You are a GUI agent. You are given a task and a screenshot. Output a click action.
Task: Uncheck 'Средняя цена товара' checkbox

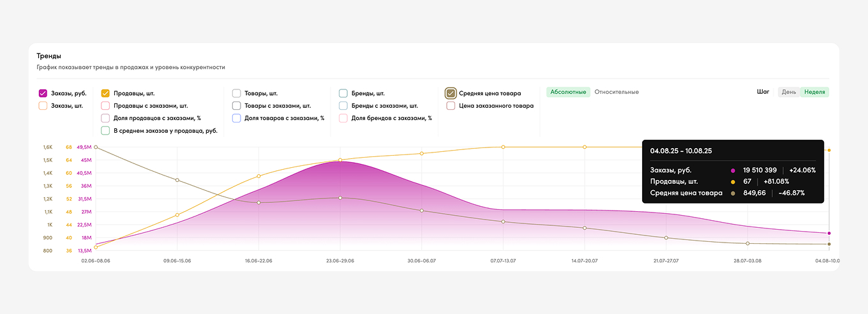pyautogui.click(x=451, y=93)
